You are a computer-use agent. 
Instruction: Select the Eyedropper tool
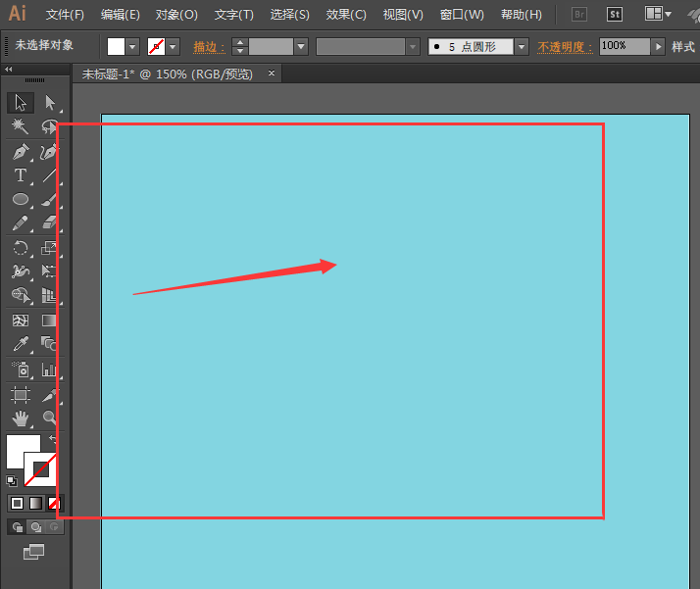click(x=20, y=344)
